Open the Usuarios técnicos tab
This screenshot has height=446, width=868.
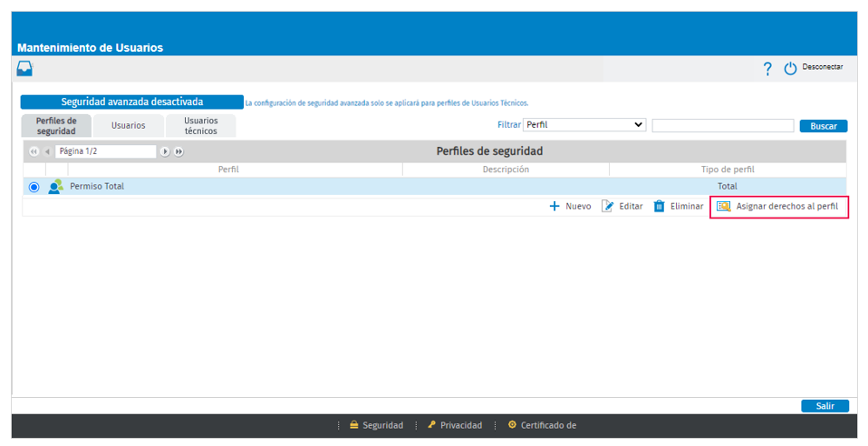click(201, 126)
